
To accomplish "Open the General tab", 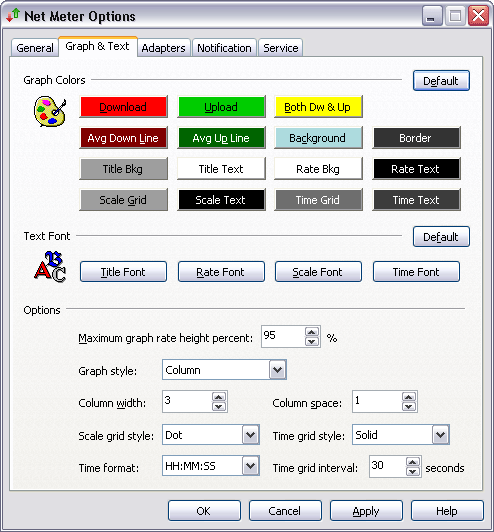I will click(x=35, y=48).
